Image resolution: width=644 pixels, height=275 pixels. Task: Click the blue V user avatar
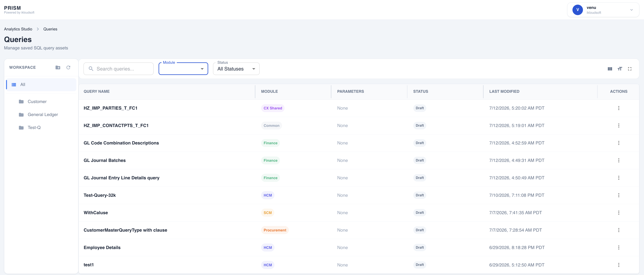pyautogui.click(x=578, y=10)
